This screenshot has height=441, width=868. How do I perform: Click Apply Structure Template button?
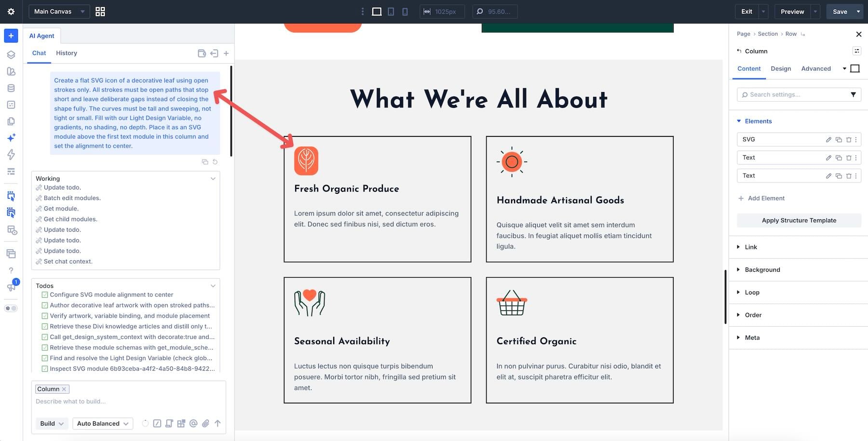[799, 220]
